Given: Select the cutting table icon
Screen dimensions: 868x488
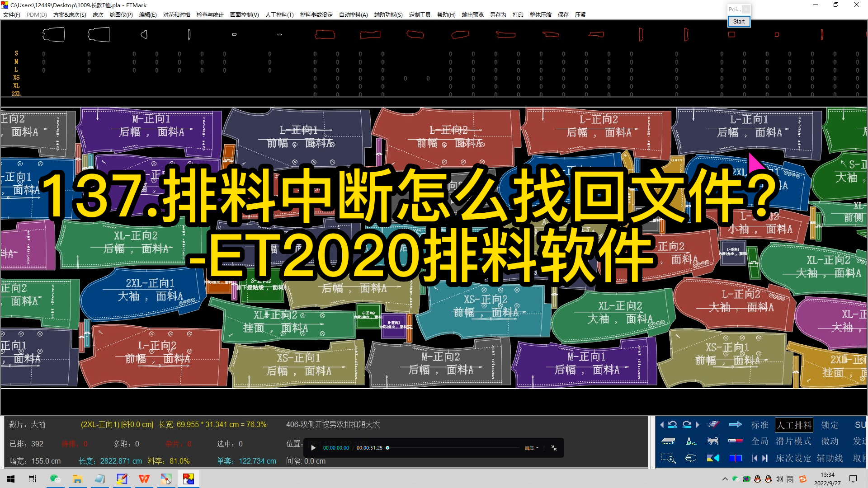Looking at the screenshot, I should coord(668,441).
